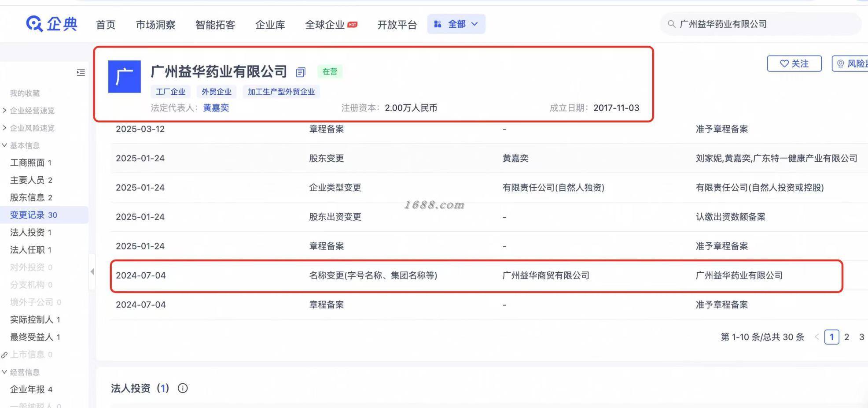The image size is (868, 408).
Task: Open 工商照面 in sidebar
Action: coord(31,163)
